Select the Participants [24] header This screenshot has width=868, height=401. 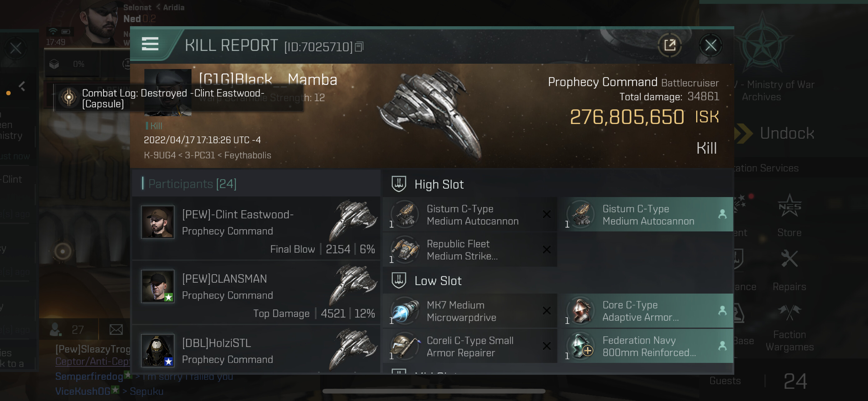click(x=192, y=184)
